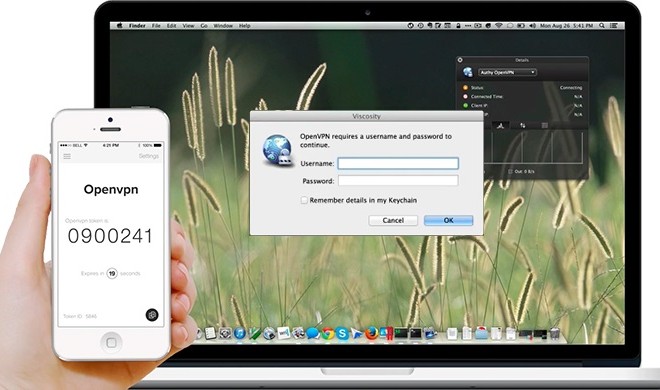Viewport: 660px width, 390px height.
Task: Open the Authy OpenVPN connection dropdown in the Details window
Action: [x=507, y=72]
